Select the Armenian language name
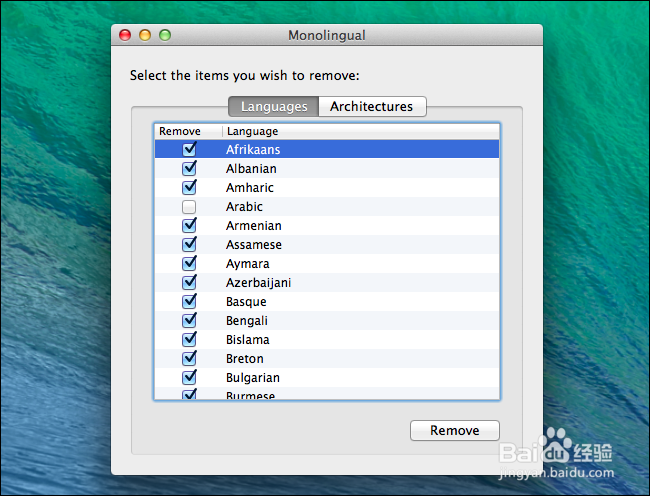This screenshot has height=496, width=650. 254,226
